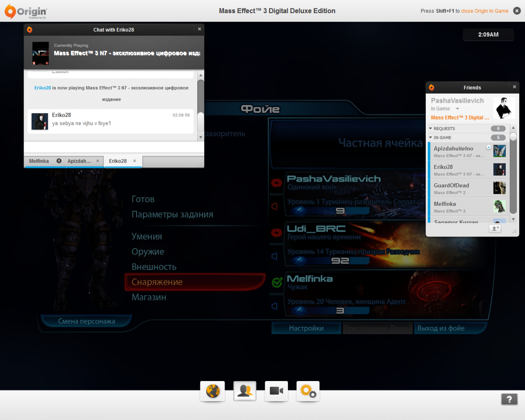Click the chat scrollbar up arrow
This screenshot has width=525, height=420.
[x=201, y=75]
